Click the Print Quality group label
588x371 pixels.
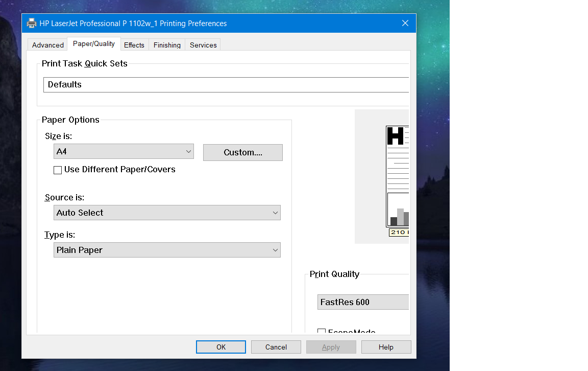pyautogui.click(x=334, y=274)
